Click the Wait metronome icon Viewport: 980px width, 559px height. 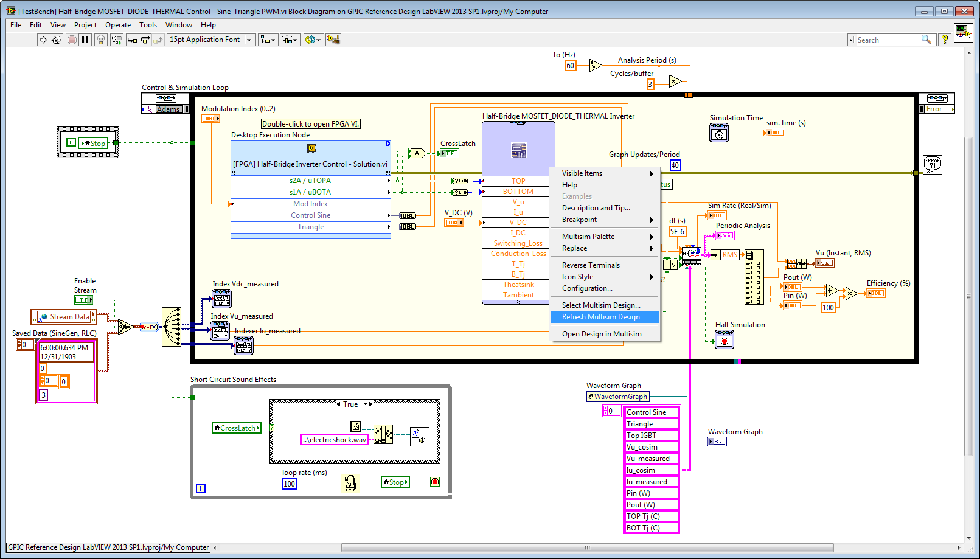(x=350, y=484)
